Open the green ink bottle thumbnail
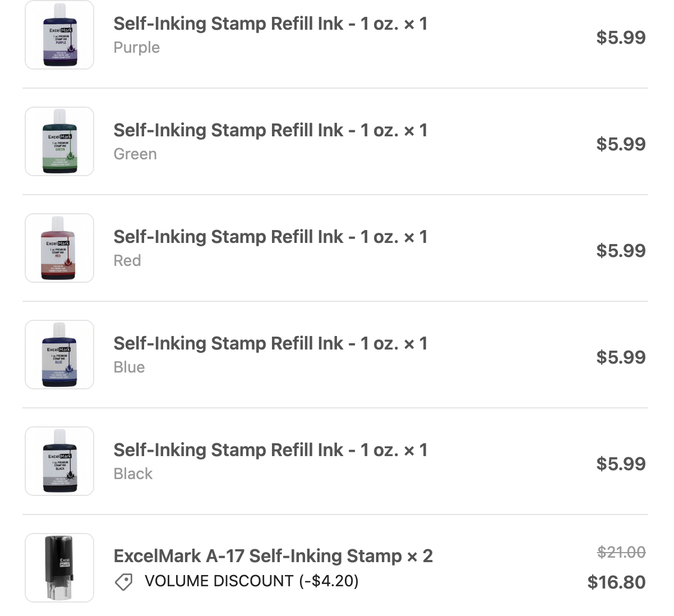The width and height of the screenshot is (674, 616). (59, 141)
